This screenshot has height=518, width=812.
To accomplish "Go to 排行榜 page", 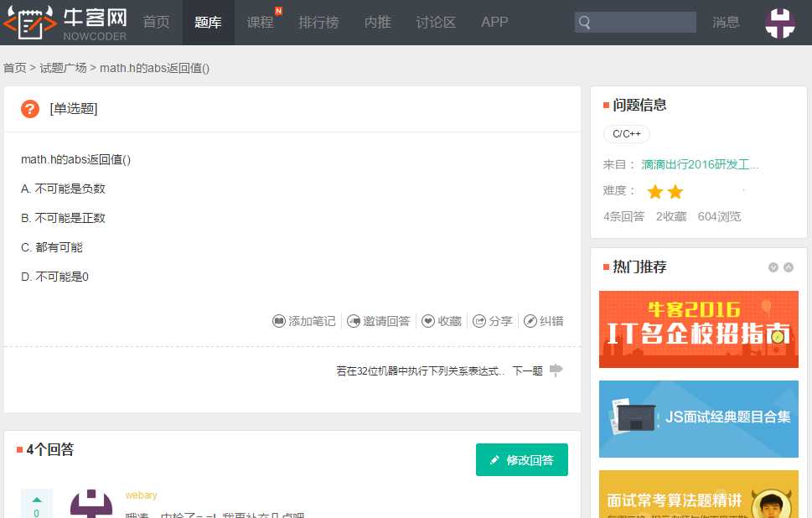I will pos(318,23).
